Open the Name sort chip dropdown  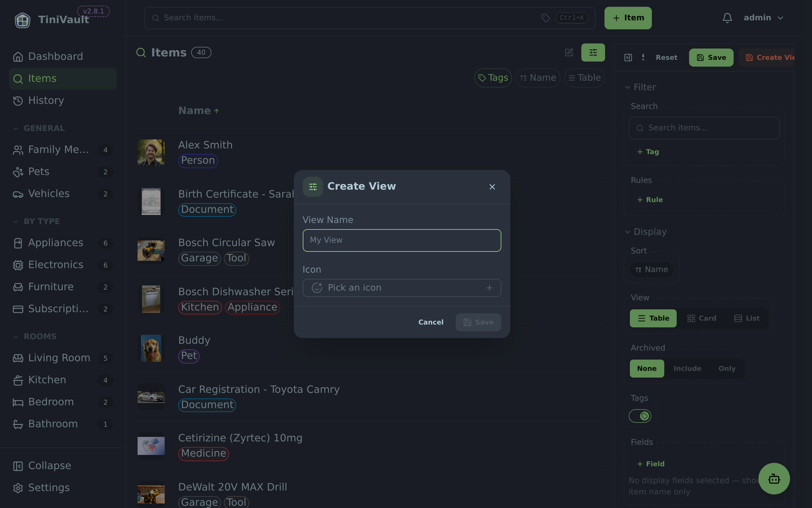tap(538, 78)
